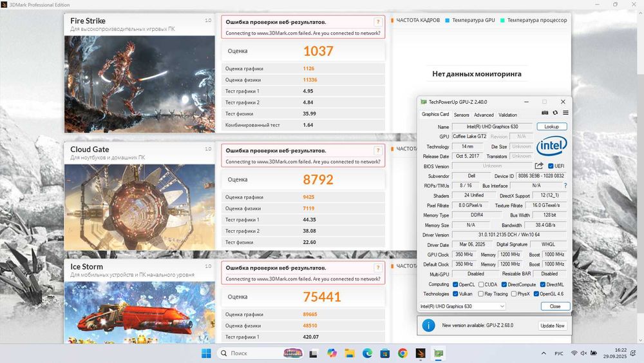Click the Ice Storm benchmark thumbnail
The width and height of the screenshot is (644, 363).
pos(140,313)
